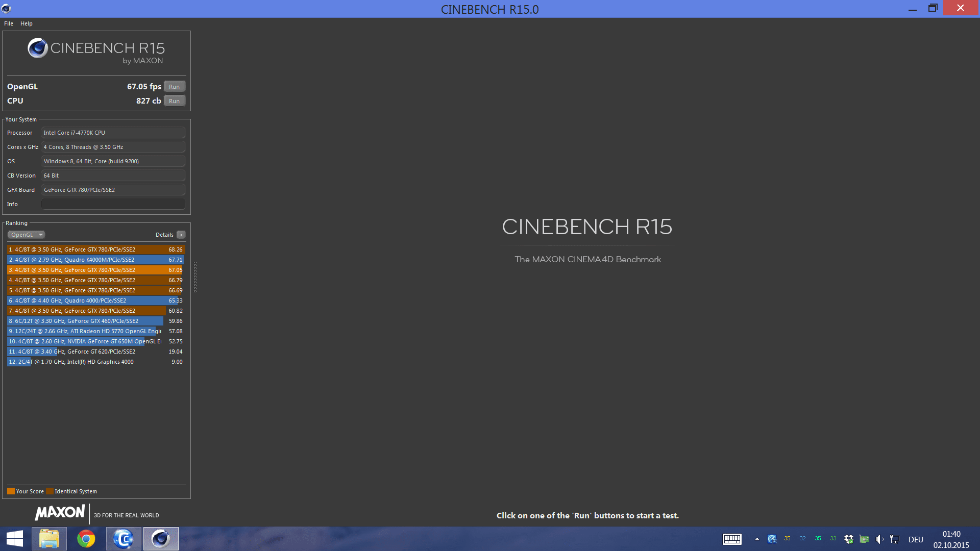This screenshot has height=551, width=980.
Task: Show hidden system tray icons
Action: [757, 539]
